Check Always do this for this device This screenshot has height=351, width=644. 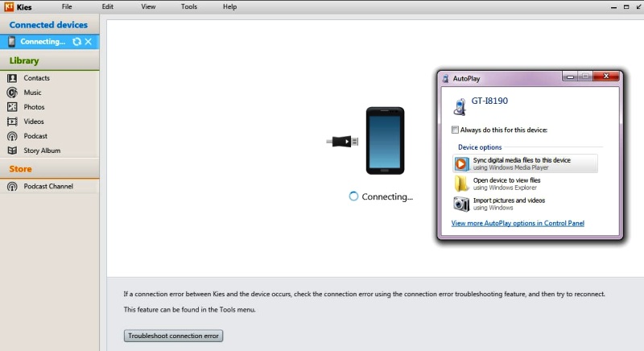455,130
